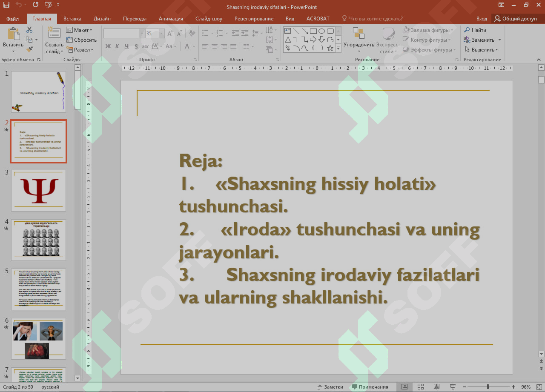The image size is (545, 392).
Task: Open the Вставка ribbon tab
Action: (72, 19)
